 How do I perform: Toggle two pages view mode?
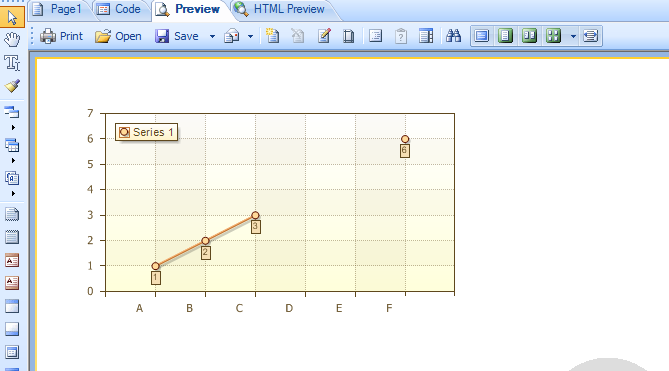(x=529, y=36)
